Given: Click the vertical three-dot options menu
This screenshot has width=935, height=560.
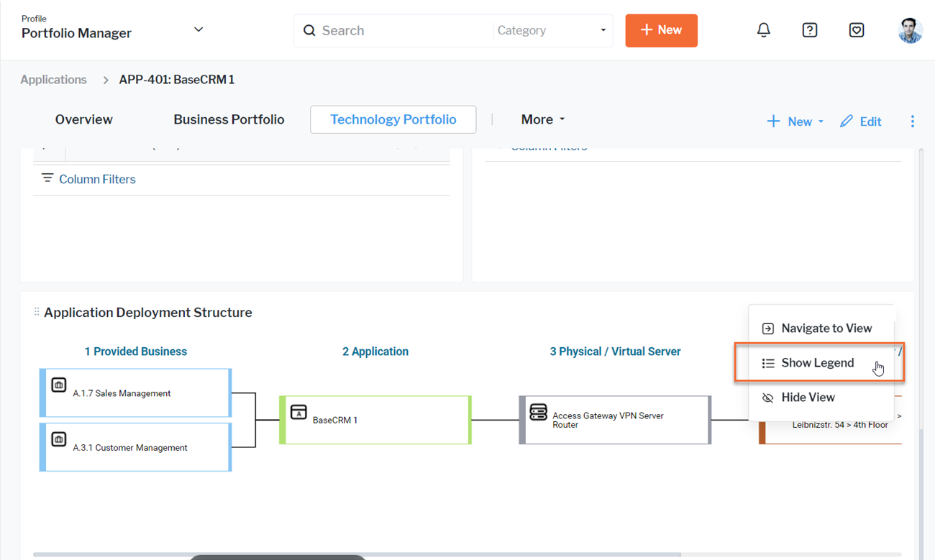Looking at the screenshot, I should (x=912, y=121).
